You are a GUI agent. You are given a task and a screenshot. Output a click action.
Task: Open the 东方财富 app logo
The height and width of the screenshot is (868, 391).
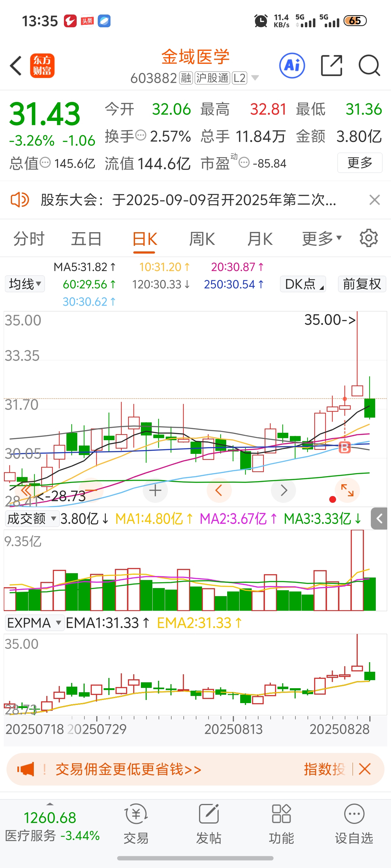point(42,66)
